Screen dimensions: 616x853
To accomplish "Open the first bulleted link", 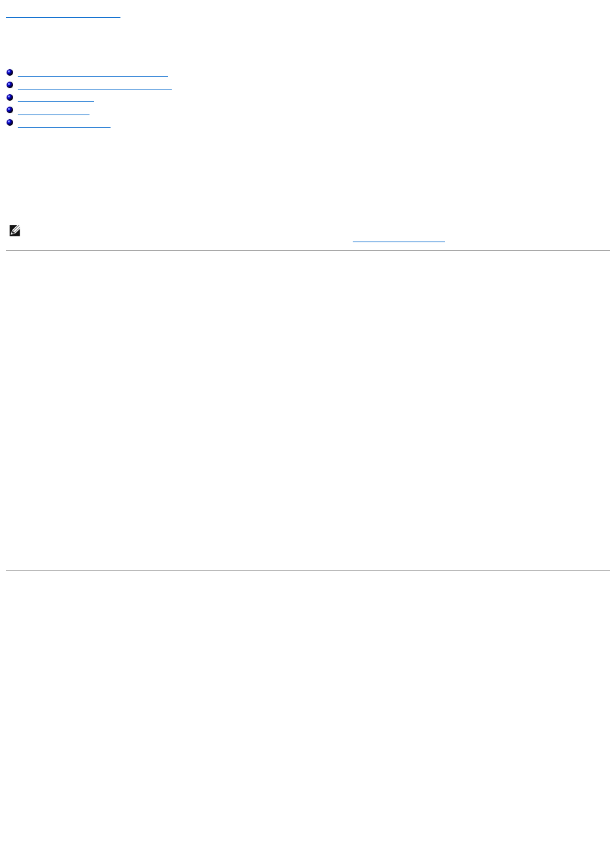I will [93, 74].
